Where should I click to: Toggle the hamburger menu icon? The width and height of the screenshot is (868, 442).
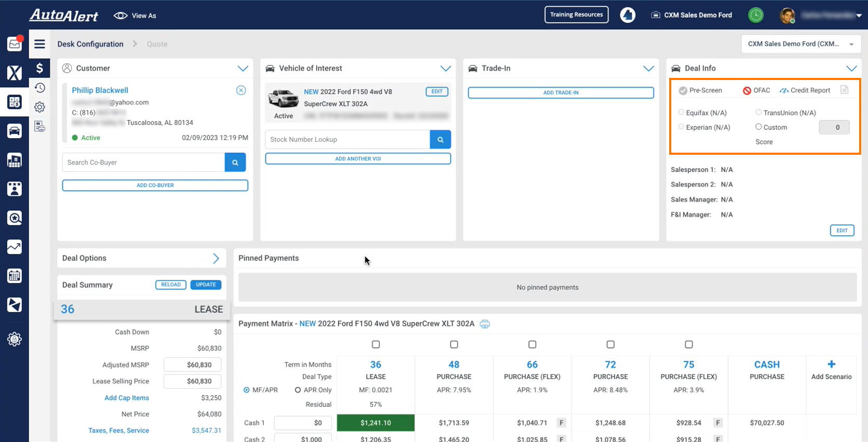pyautogui.click(x=39, y=44)
